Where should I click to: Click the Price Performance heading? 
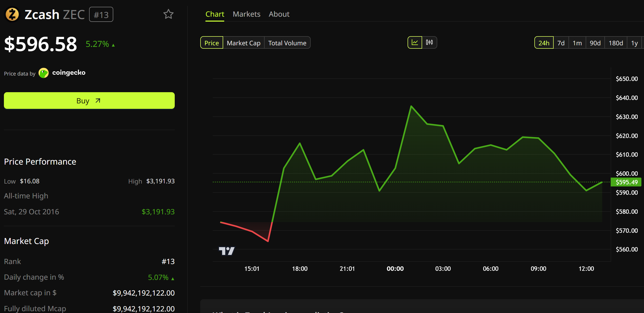coord(40,162)
